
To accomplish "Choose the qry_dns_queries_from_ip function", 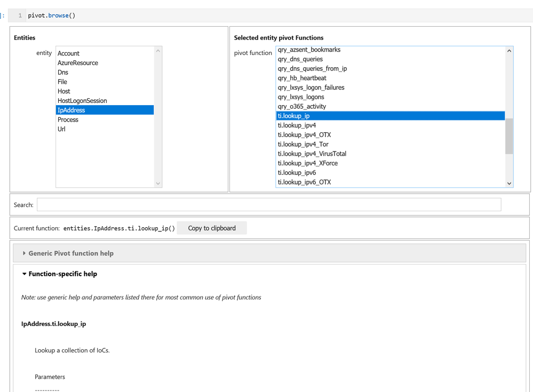I will [390, 69].
